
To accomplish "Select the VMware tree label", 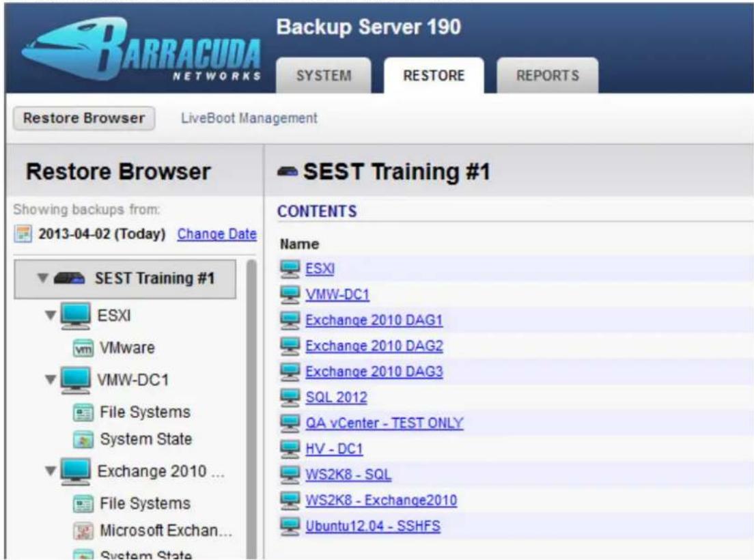I will tap(128, 348).
